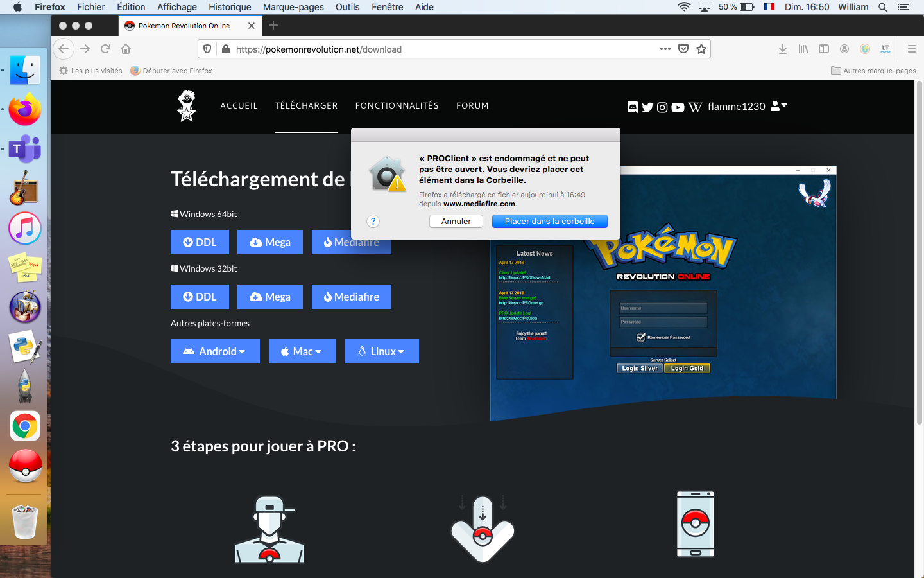Show the tracking protection shield info

point(207,49)
